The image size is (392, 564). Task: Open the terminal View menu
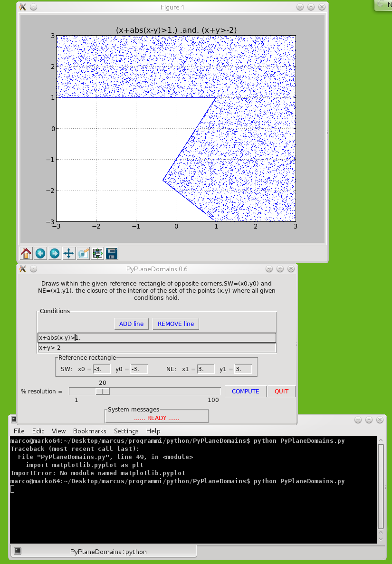58,431
